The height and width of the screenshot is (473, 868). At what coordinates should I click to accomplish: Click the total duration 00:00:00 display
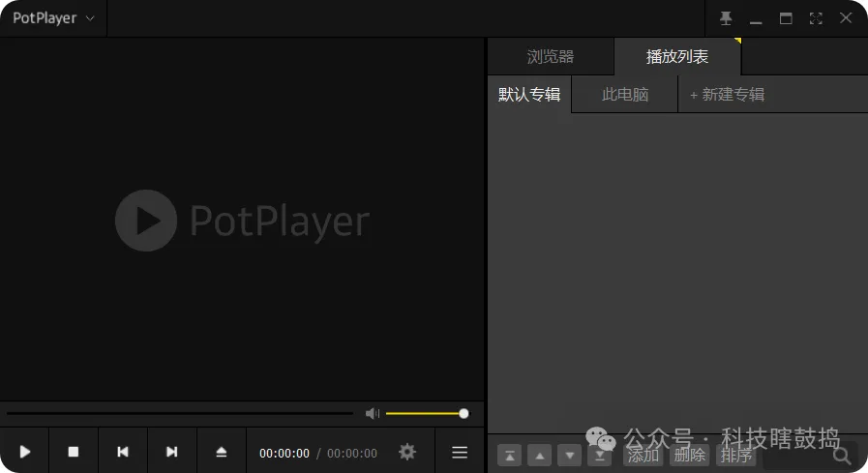[352, 453]
